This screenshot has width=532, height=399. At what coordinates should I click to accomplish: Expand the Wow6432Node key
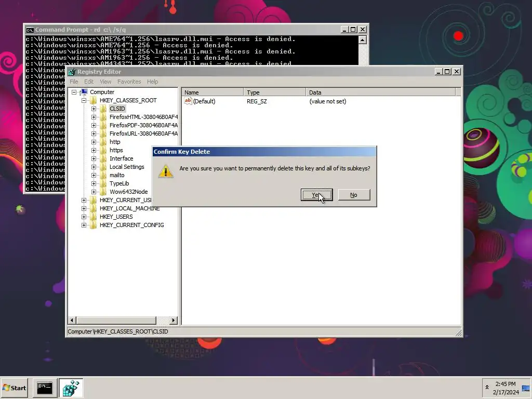pos(94,192)
